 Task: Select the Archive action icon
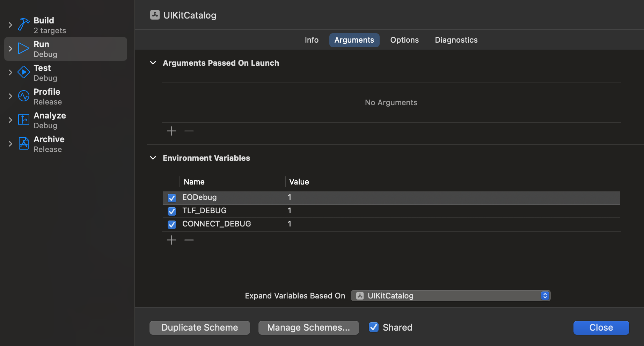(23, 143)
